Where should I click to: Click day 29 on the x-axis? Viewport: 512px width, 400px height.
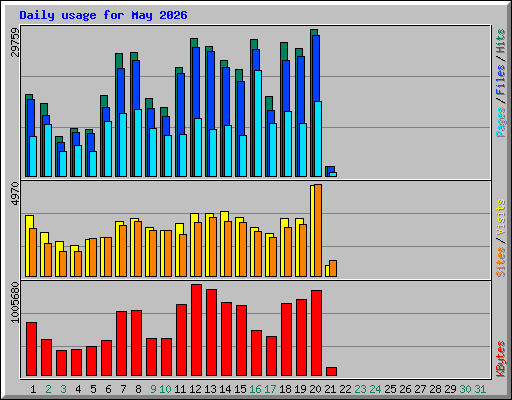coord(450,389)
